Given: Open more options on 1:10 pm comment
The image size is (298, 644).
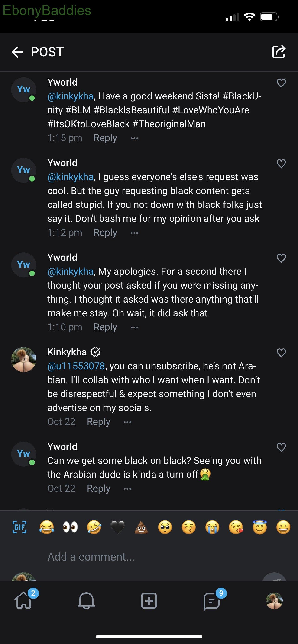Looking at the screenshot, I should pos(134,327).
